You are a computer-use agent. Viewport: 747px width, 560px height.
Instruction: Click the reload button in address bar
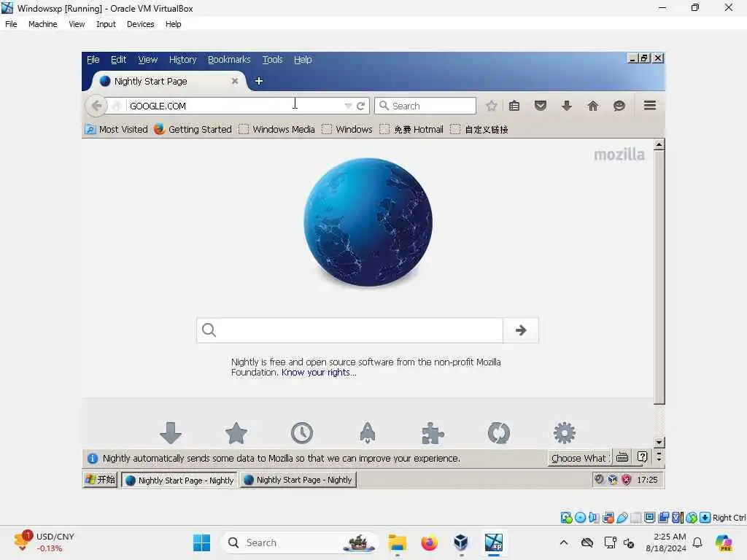tap(360, 106)
